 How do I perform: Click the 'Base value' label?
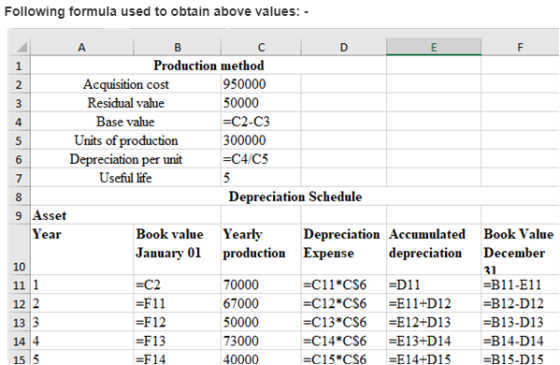pyautogui.click(x=126, y=122)
